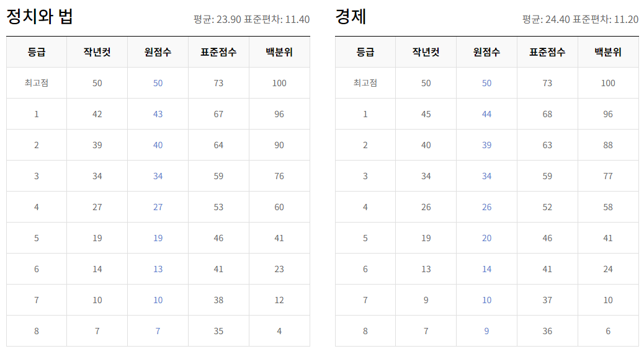
Task: Click 표준점수 68 in 경제 grade 1
Action: point(547,114)
